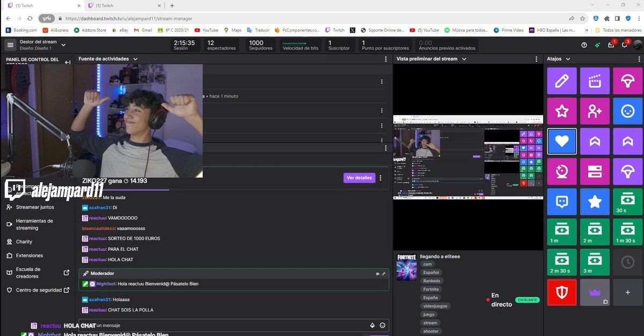Viewport: 644px width, 336px height.
Task: Click the pink outlined star shortcut tile
Action: coord(562,111)
